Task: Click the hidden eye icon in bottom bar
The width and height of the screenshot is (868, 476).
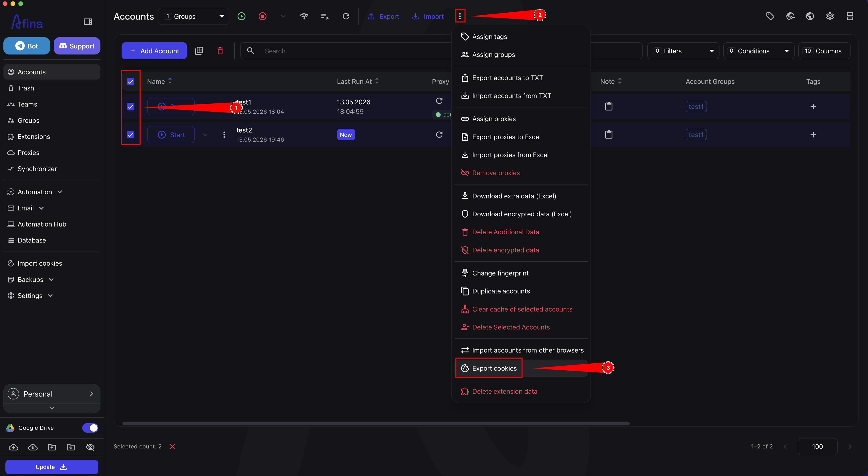Action: 90,447
